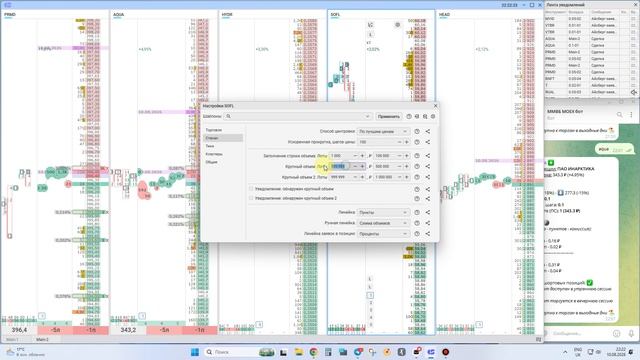
Task: Click share icon for Крупный объем row
Action: click(427, 166)
